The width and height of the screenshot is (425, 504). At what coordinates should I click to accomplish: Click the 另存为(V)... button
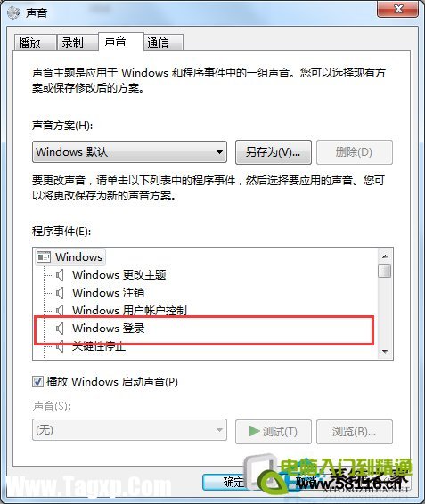(274, 152)
